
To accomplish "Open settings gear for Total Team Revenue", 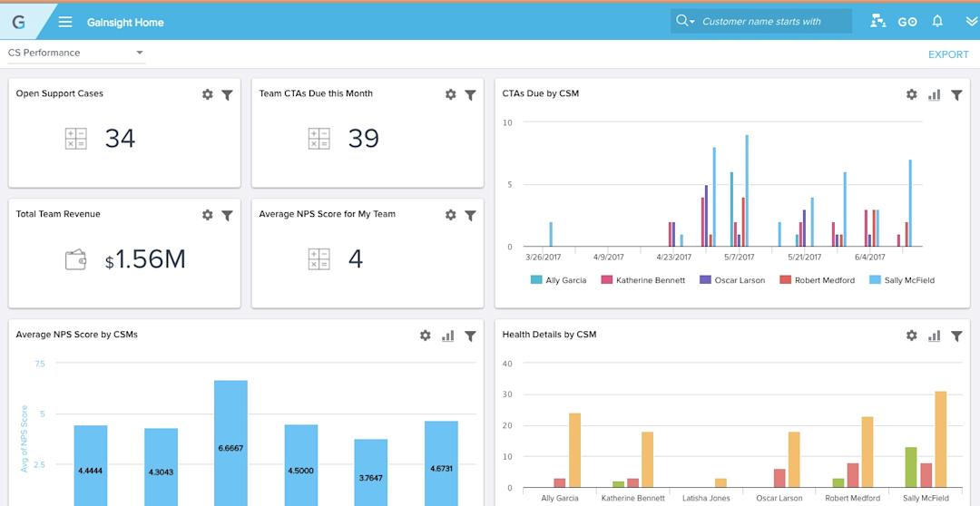I will (208, 215).
